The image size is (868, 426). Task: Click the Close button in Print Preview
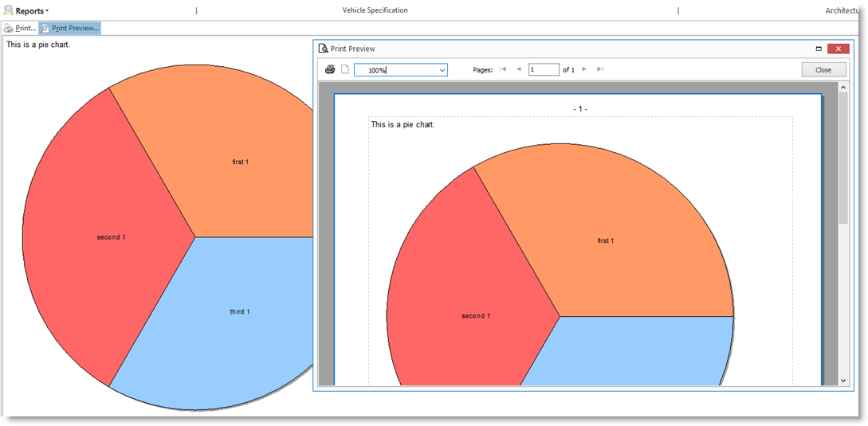tap(823, 70)
